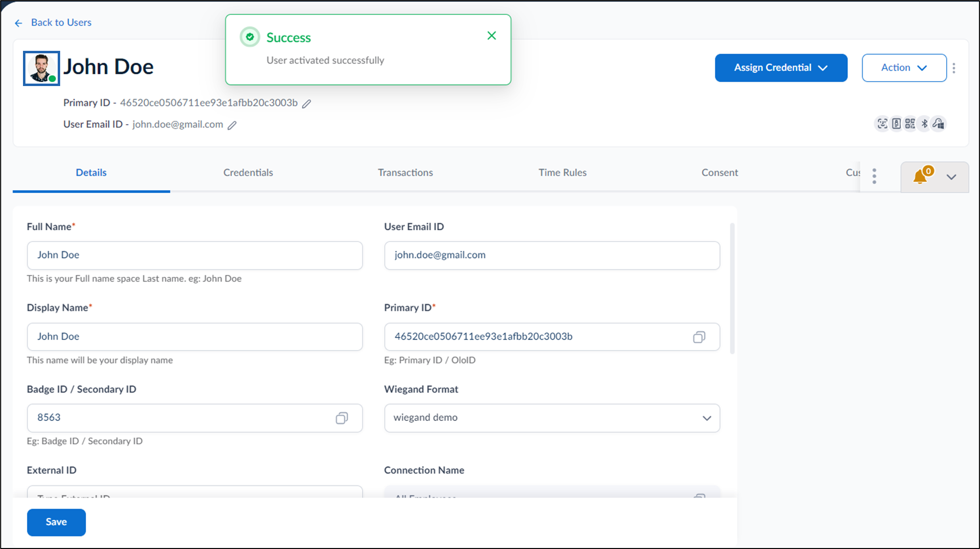980x549 pixels.
Task: Click the back arrow icon beside Back to Users
Action: coord(19,23)
